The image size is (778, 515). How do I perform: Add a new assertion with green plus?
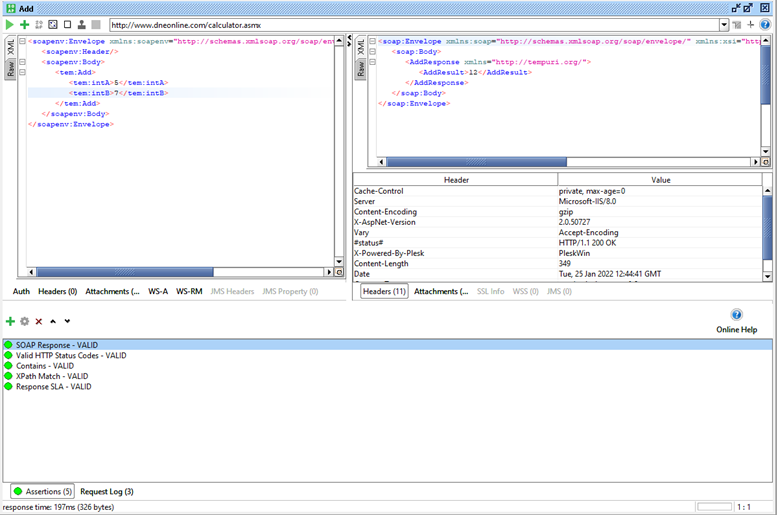coord(10,322)
